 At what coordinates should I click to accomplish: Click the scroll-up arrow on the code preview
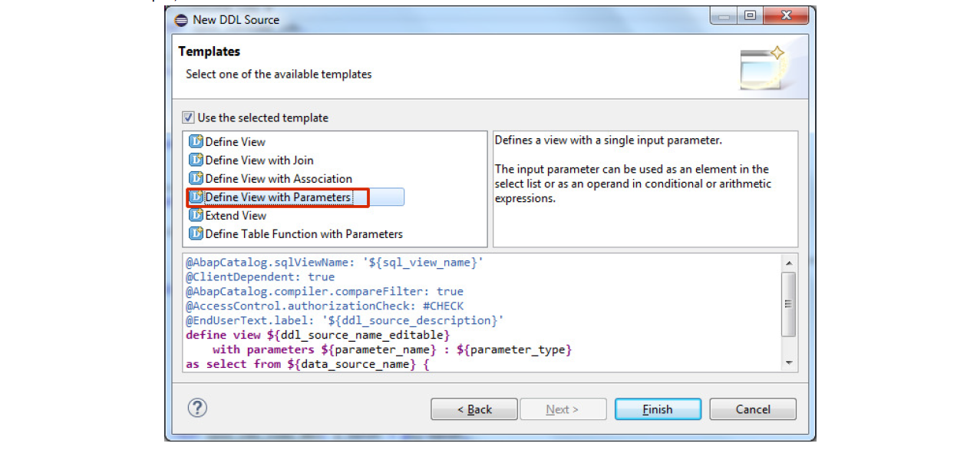point(790,261)
